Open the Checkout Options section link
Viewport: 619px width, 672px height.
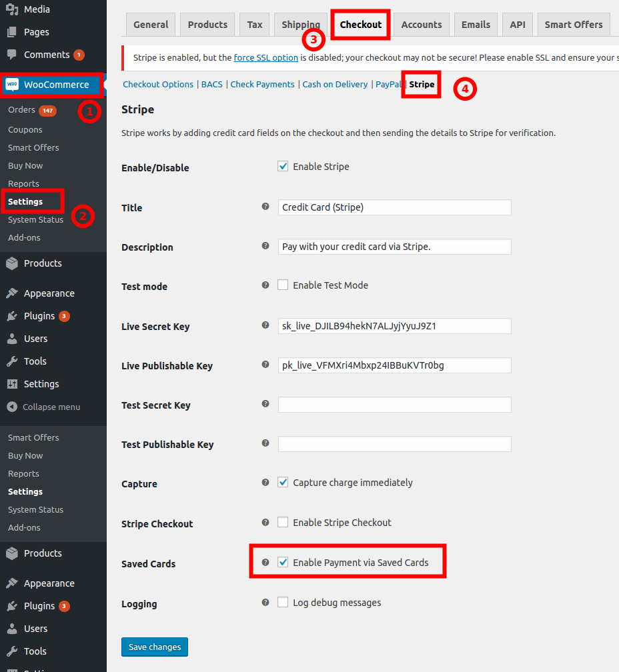click(x=158, y=85)
